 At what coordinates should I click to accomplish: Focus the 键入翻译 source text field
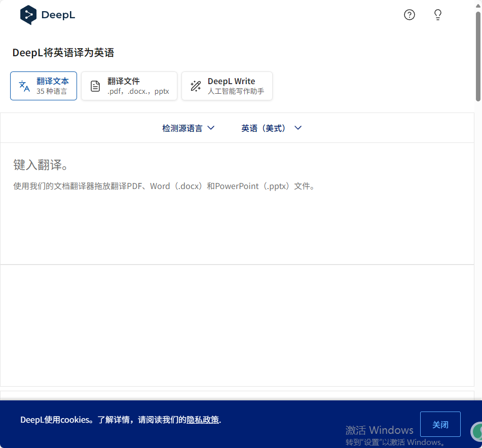point(237,203)
